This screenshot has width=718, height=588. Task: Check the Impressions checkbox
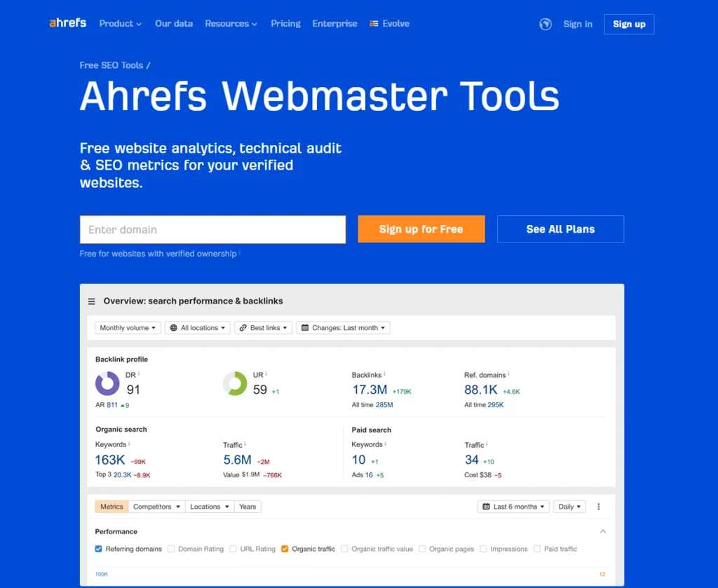tap(483, 549)
